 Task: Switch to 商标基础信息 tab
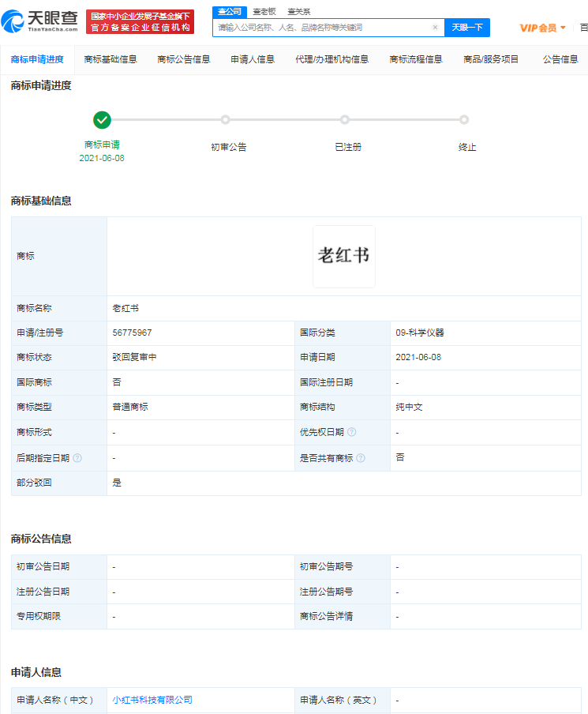[x=110, y=60]
